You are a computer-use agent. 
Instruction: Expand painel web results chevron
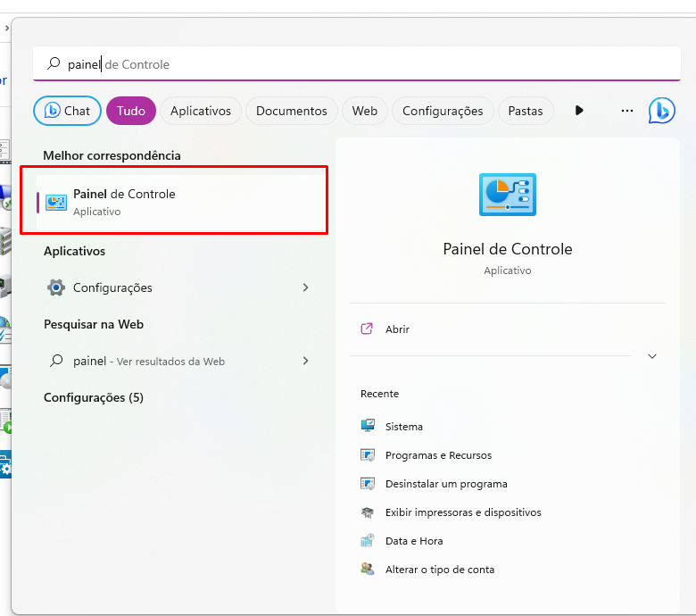tap(305, 361)
